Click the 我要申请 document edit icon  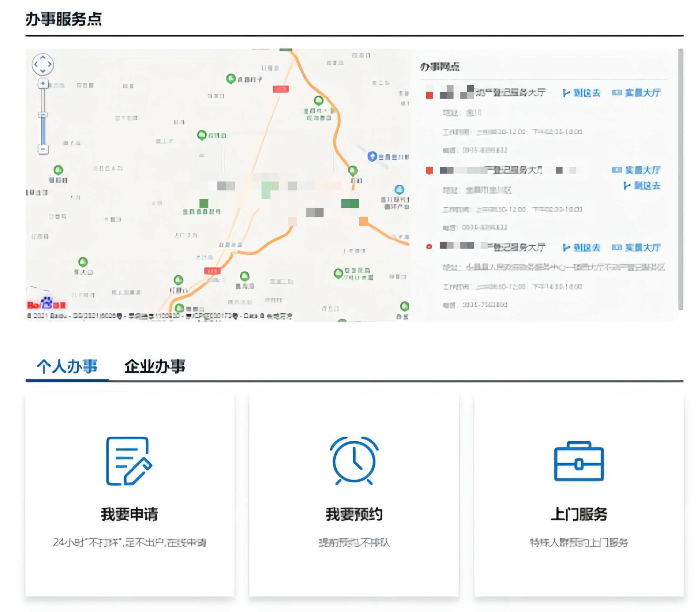click(x=129, y=461)
